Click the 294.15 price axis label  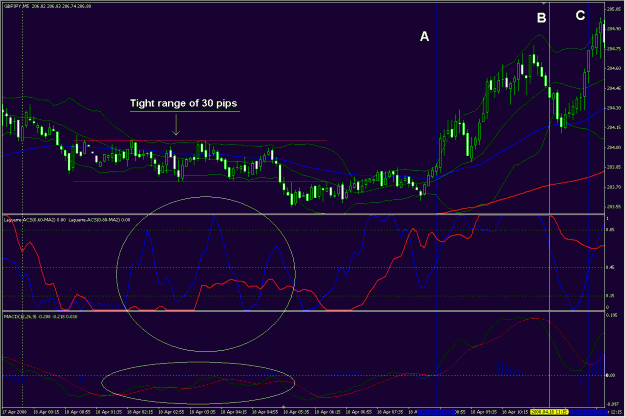tap(613, 128)
